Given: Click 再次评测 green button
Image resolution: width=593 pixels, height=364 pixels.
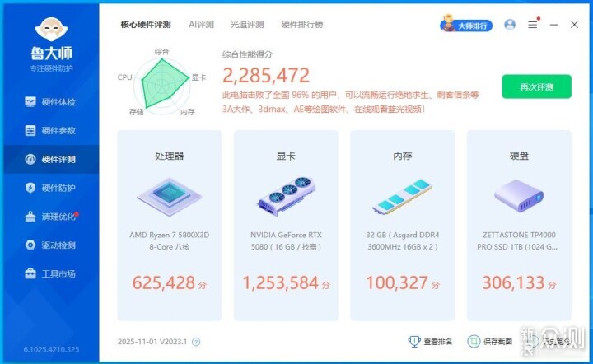Looking at the screenshot, I should point(537,86).
